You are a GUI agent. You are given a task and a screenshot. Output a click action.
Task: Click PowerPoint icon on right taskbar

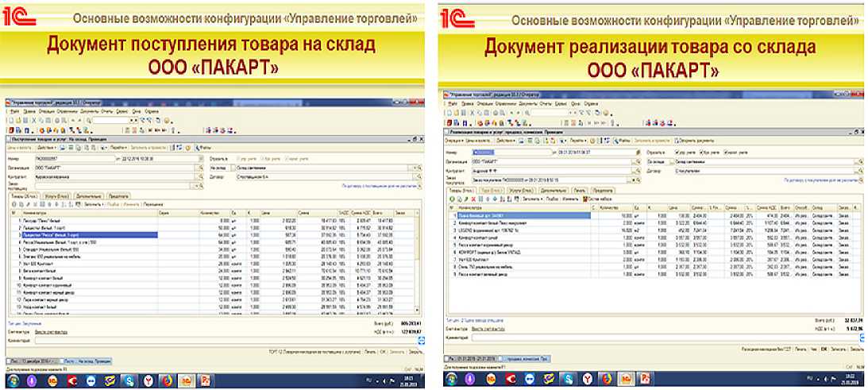(644, 378)
